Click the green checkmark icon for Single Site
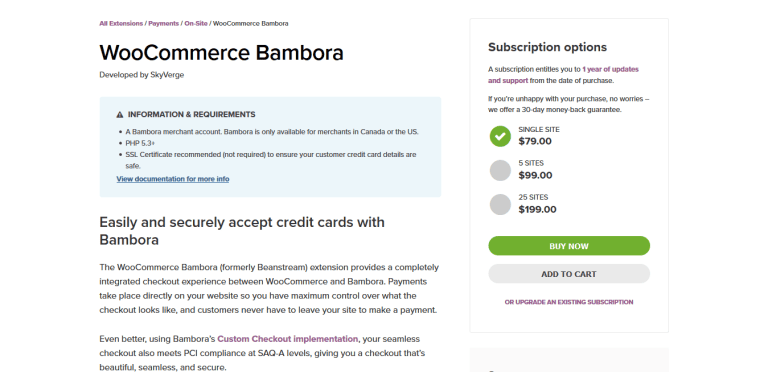Screen dimensions: 768x372 coord(500,136)
